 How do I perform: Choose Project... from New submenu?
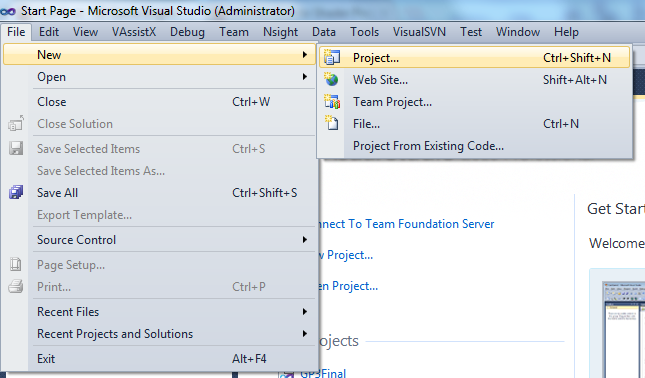tap(474, 58)
